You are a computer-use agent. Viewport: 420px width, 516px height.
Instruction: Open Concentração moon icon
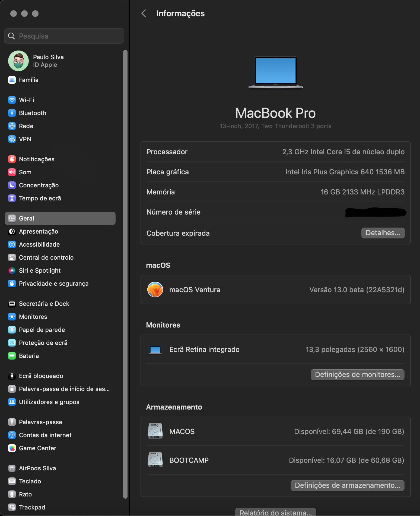(12, 185)
